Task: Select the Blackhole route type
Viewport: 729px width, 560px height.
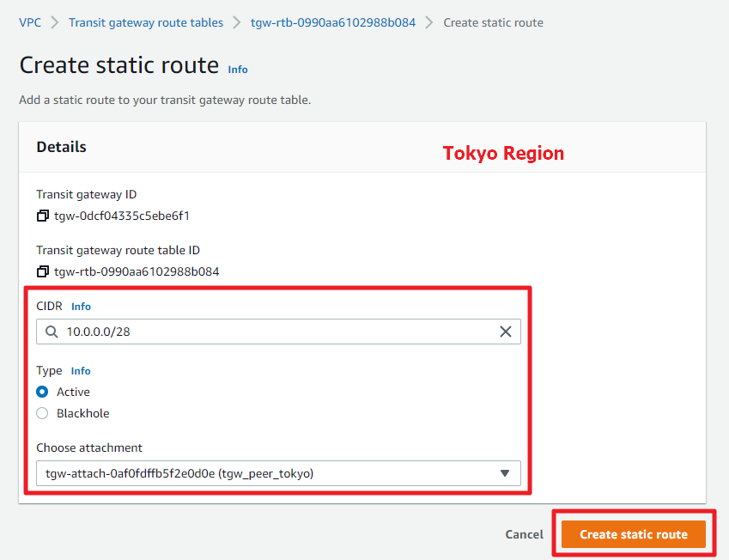Action: tap(42, 413)
